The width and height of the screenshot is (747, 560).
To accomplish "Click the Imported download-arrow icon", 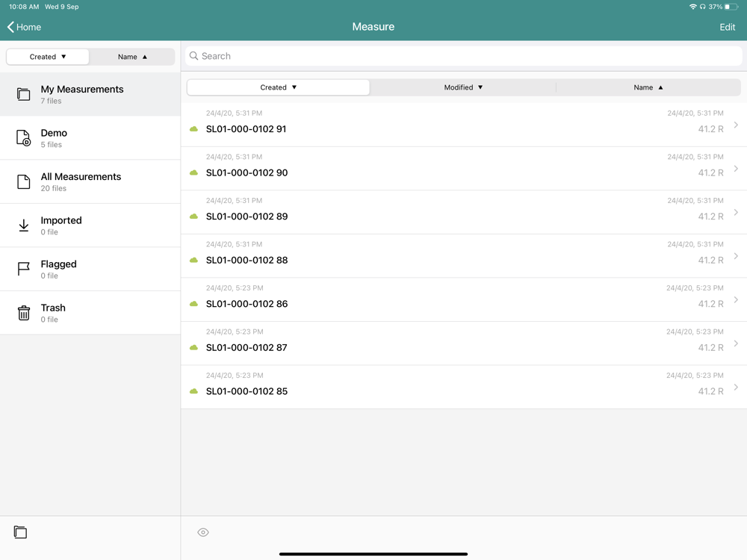I will pos(23,225).
